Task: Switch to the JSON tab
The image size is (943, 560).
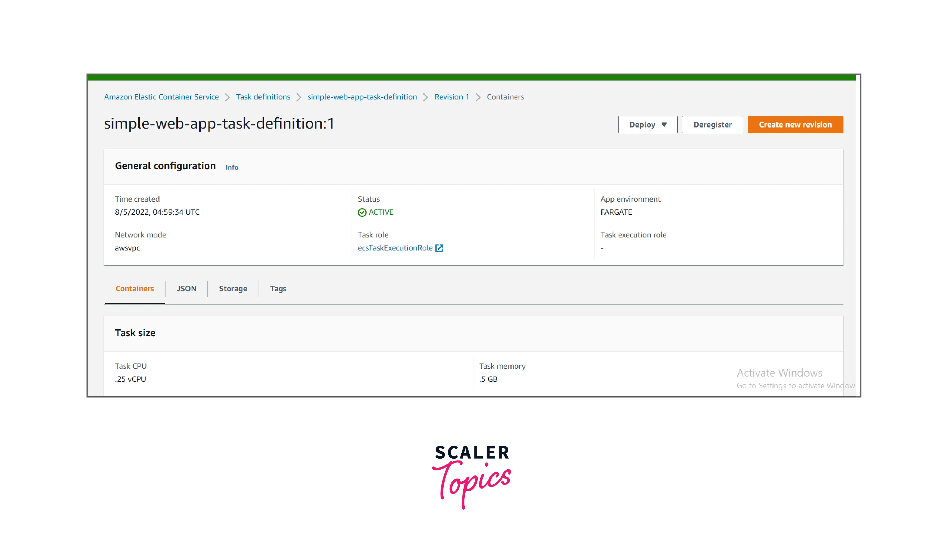Action: 186,289
